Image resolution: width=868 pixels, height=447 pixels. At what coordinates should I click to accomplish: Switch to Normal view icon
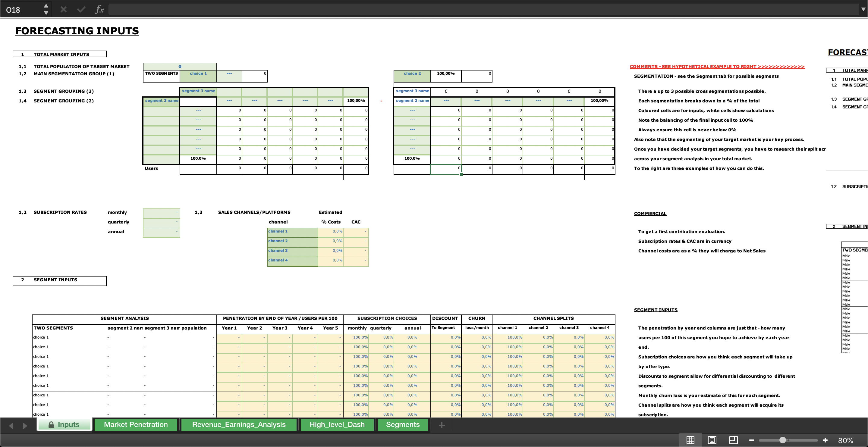pyautogui.click(x=690, y=440)
